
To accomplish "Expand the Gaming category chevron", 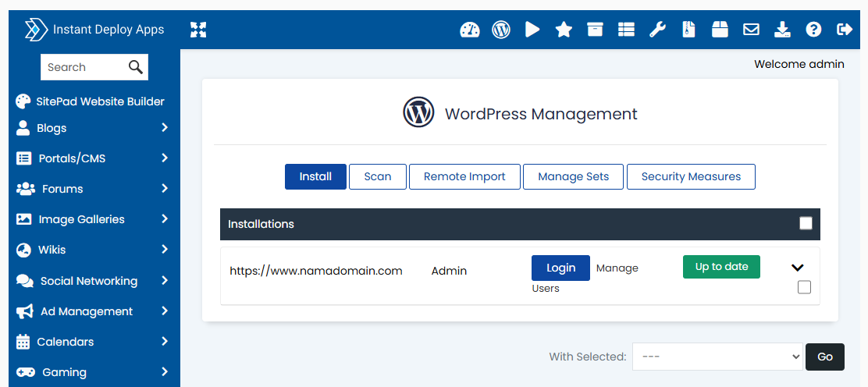I will (165, 371).
